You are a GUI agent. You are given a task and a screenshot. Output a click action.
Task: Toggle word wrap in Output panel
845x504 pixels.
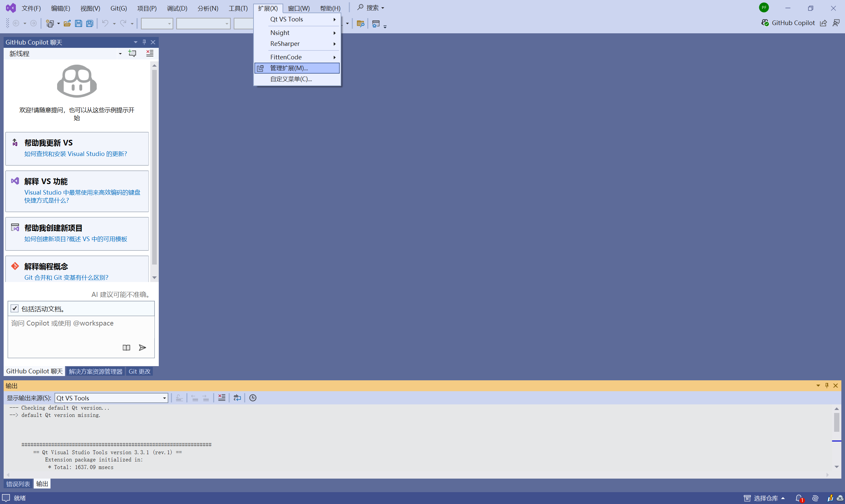pyautogui.click(x=237, y=398)
